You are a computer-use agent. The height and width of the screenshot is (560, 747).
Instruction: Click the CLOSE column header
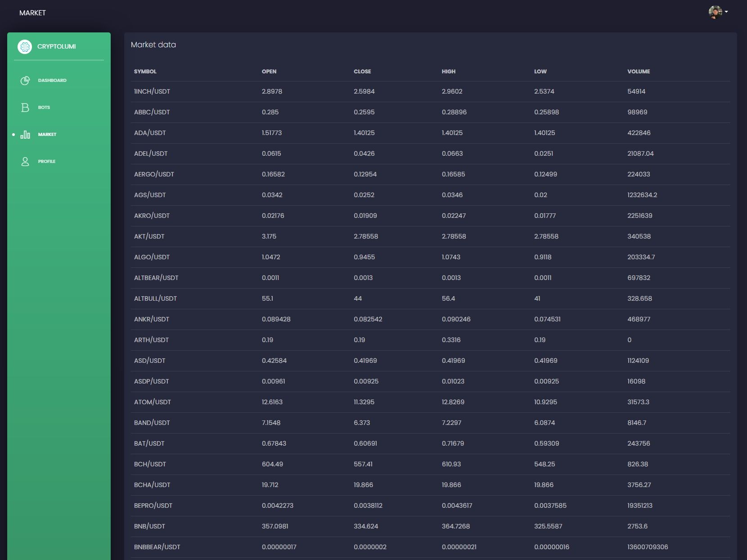[x=362, y=71]
